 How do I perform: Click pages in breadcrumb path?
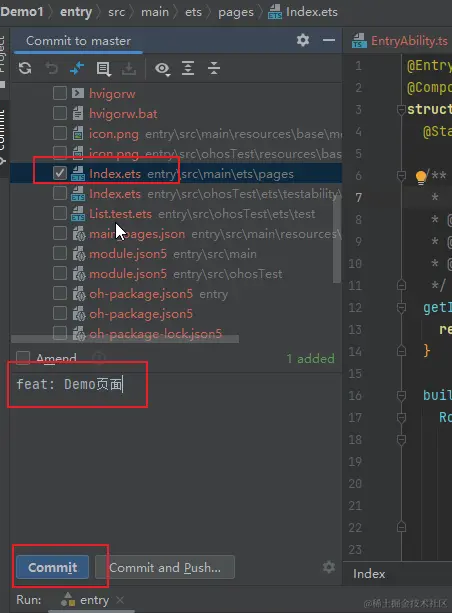(x=236, y=12)
